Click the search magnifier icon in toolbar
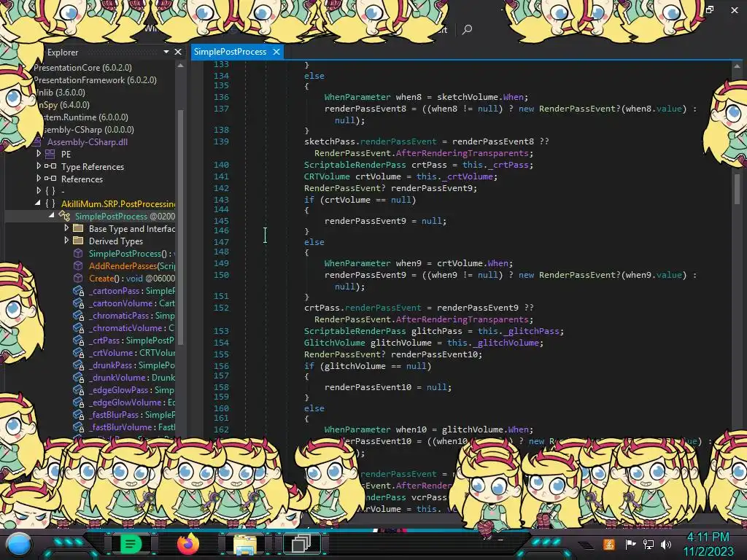The height and width of the screenshot is (560, 747). (467, 29)
